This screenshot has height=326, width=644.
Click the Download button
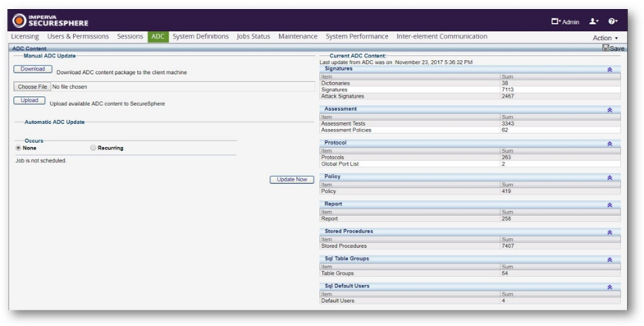click(33, 69)
